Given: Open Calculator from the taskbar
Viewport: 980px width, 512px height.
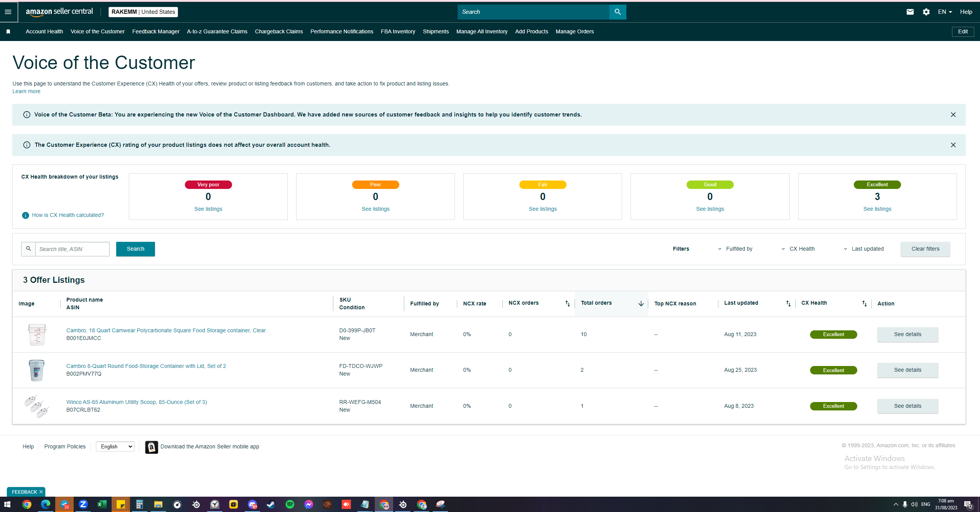Looking at the screenshot, I should 139,504.
